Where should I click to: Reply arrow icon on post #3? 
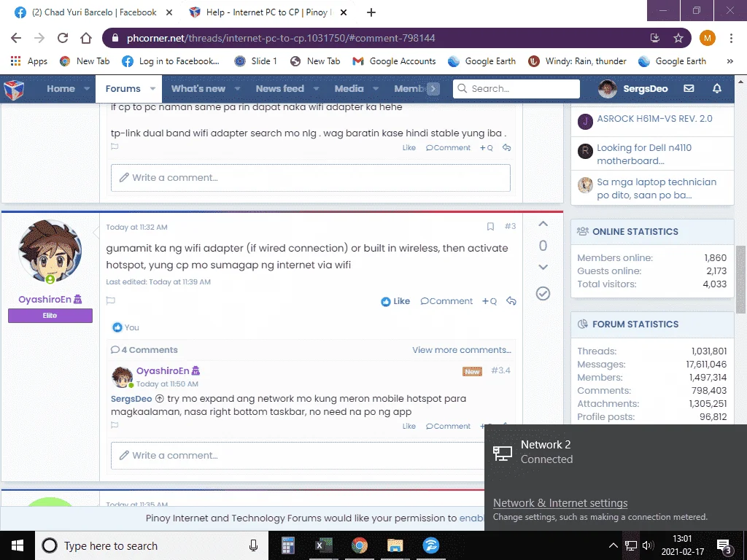pyautogui.click(x=511, y=301)
